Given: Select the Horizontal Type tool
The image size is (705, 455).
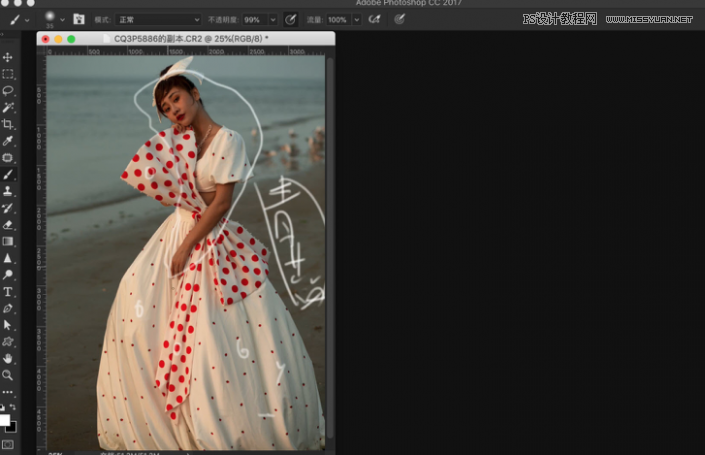Looking at the screenshot, I should click(x=8, y=292).
